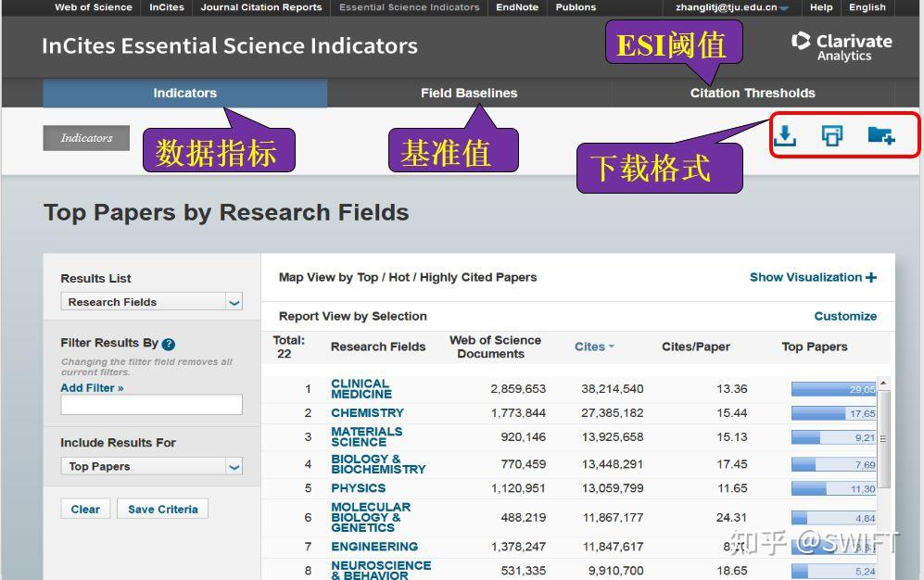
Task: Select the Indicators tab
Action: coord(184,94)
